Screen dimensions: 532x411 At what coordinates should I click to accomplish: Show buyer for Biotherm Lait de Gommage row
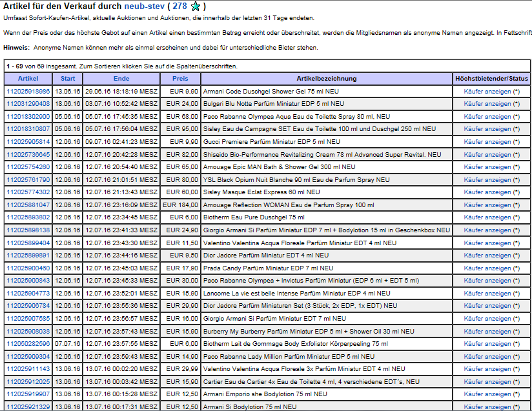point(487,343)
